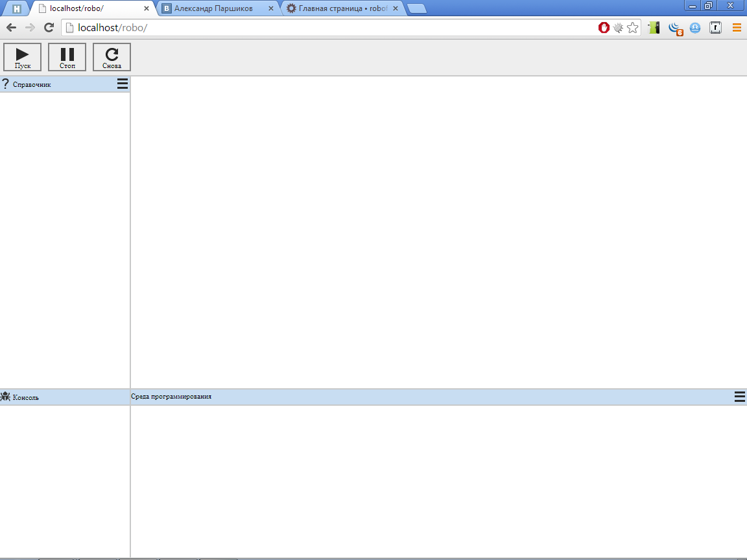Open the Справочник panel hamburger menu

coord(123,84)
